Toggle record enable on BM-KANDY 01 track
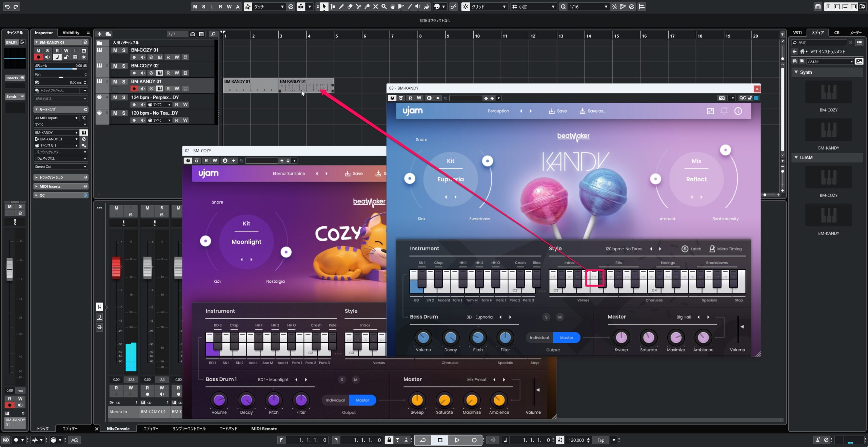868x447 pixels. pyautogui.click(x=134, y=88)
